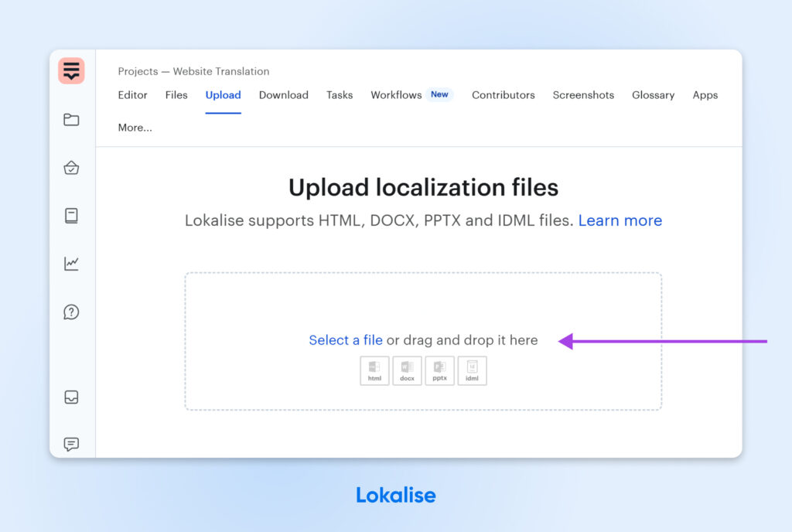Click the Learn more link
Viewport: 792px width, 532px height.
pyautogui.click(x=620, y=220)
